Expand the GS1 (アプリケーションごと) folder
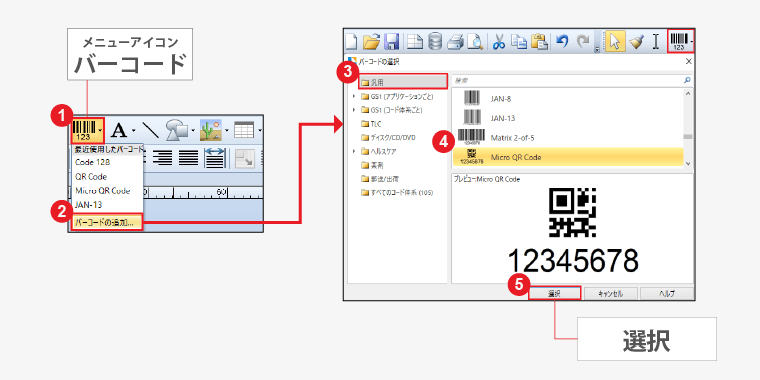 354,96
